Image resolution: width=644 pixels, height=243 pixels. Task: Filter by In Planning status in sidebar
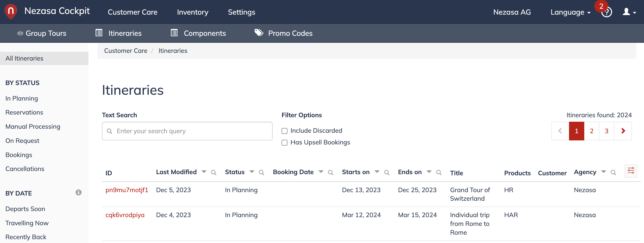pos(22,99)
